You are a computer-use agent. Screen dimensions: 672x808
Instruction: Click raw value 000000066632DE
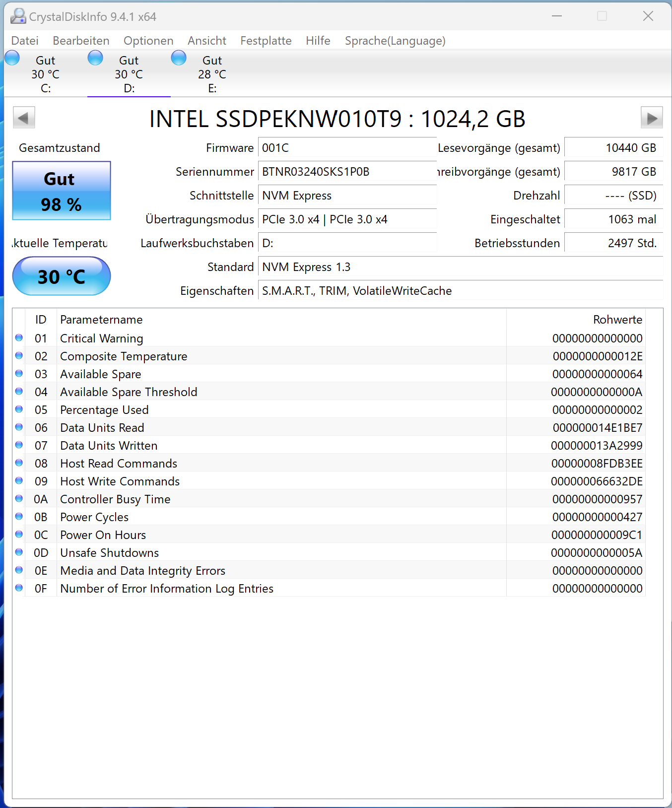point(597,481)
